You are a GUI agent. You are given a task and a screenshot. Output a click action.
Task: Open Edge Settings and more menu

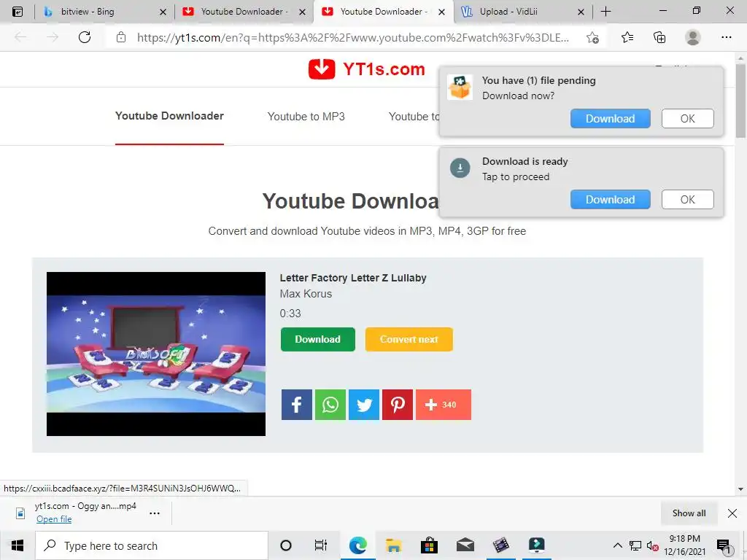[726, 37]
